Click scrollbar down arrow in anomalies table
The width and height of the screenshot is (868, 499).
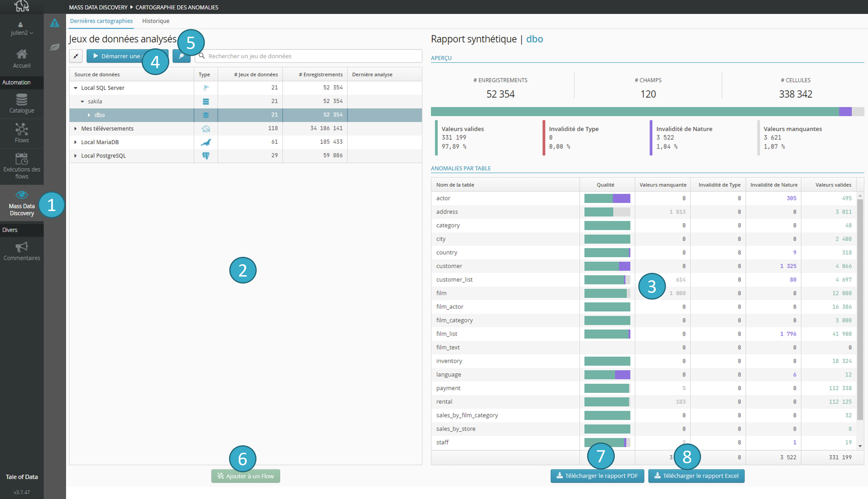point(860,446)
